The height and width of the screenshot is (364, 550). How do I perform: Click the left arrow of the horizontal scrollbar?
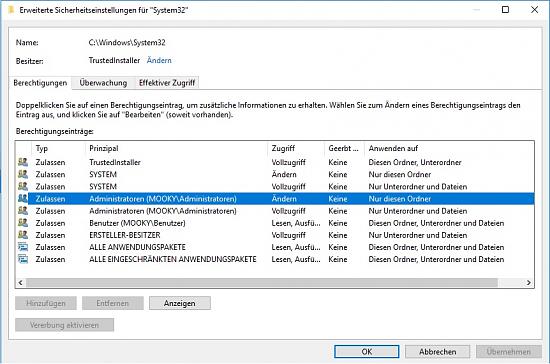pos(20,283)
